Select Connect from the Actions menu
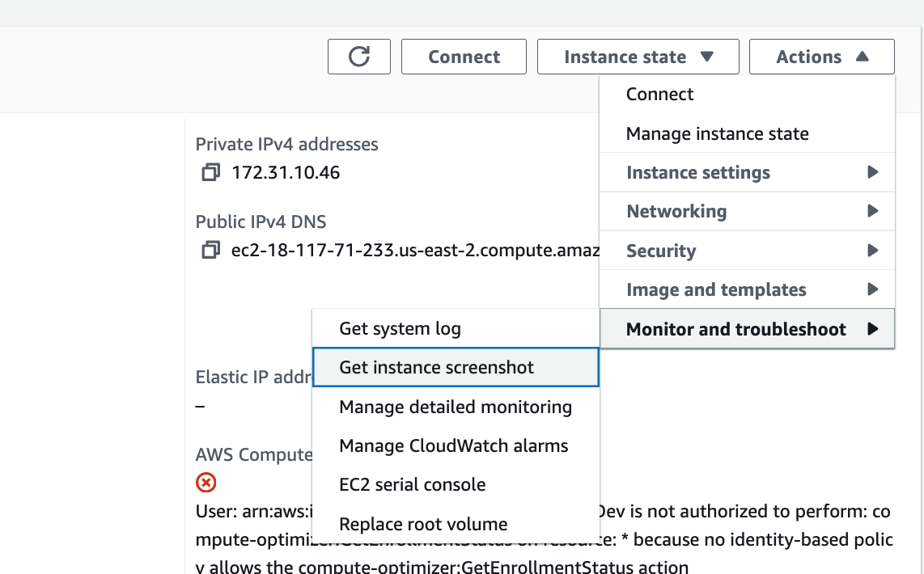The height and width of the screenshot is (574, 924). 659,94
